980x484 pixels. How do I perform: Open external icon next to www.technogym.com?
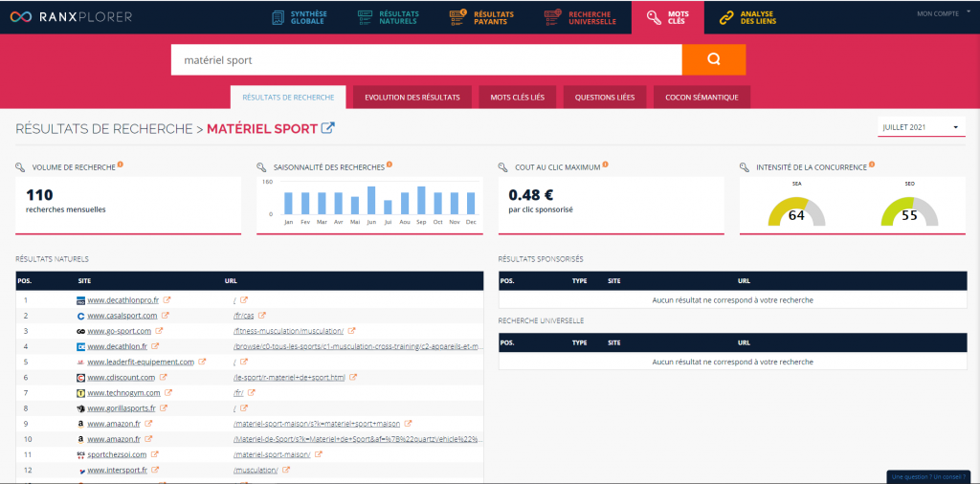click(x=168, y=393)
